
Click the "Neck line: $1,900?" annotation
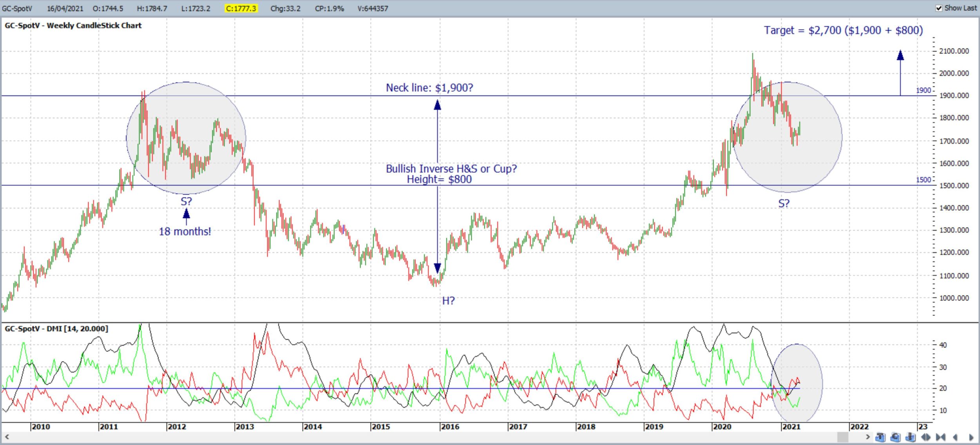coord(429,88)
